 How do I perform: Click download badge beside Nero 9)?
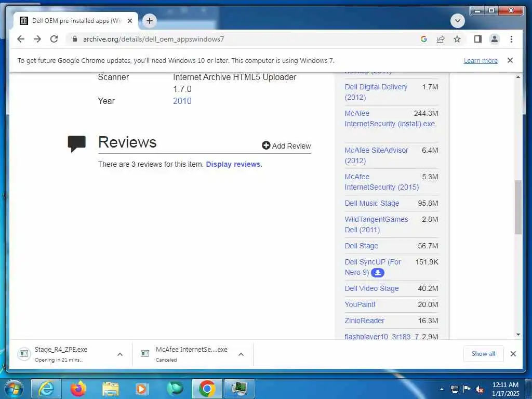pos(377,272)
